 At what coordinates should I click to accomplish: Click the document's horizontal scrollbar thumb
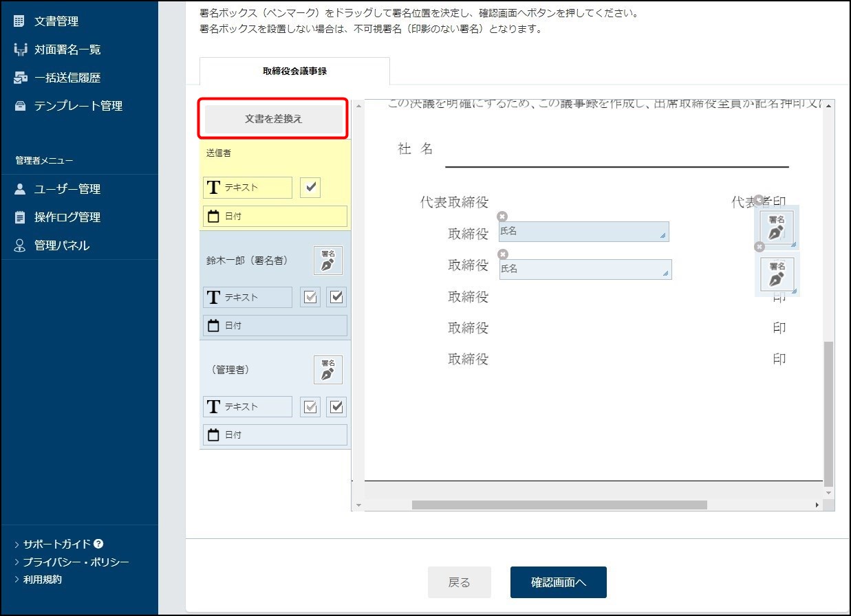click(x=559, y=505)
